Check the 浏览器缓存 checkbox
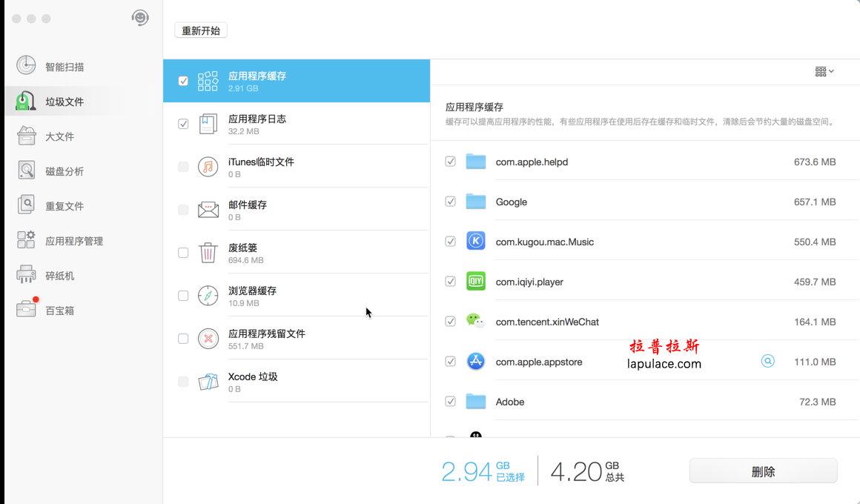The height and width of the screenshot is (504, 860). pos(183,296)
